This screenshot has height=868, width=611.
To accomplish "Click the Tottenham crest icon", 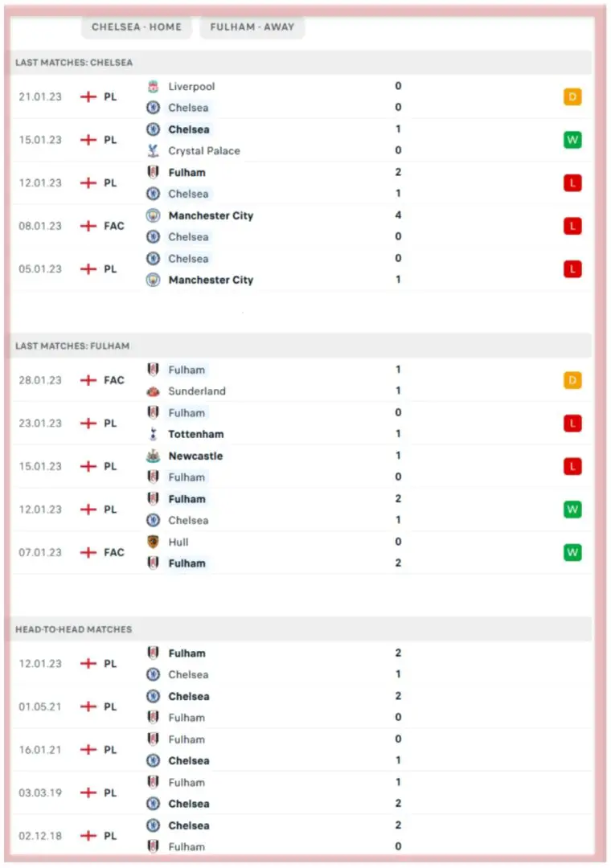I will (153, 434).
